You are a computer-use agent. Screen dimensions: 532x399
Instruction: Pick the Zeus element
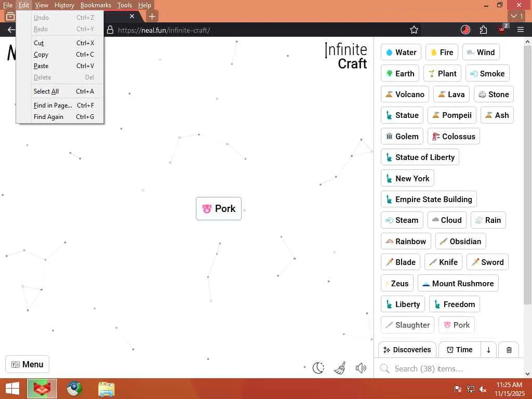[x=397, y=283]
